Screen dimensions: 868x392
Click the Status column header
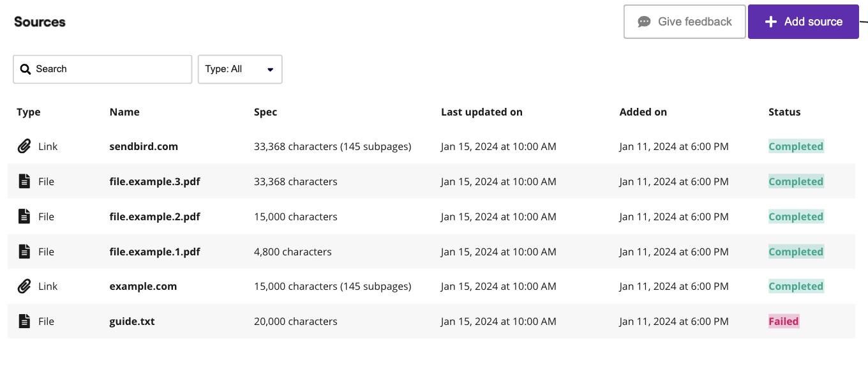pyautogui.click(x=784, y=112)
